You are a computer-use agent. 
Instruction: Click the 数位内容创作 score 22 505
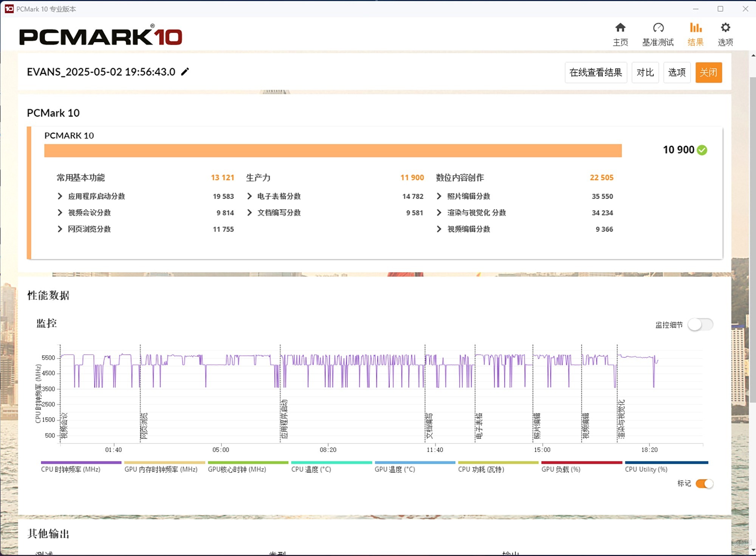[601, 177]
